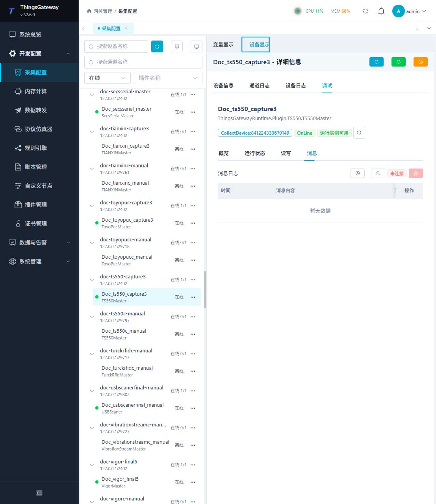Open 脚本管理 page

39,167
